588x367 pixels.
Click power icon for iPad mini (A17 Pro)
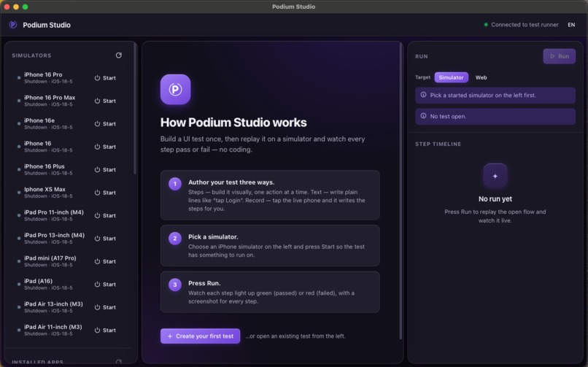97,261
